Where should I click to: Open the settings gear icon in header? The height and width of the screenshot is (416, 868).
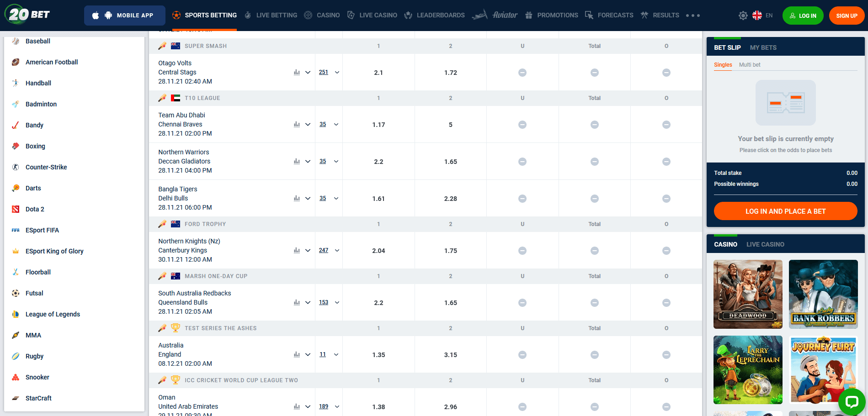[x=743, y=16]
